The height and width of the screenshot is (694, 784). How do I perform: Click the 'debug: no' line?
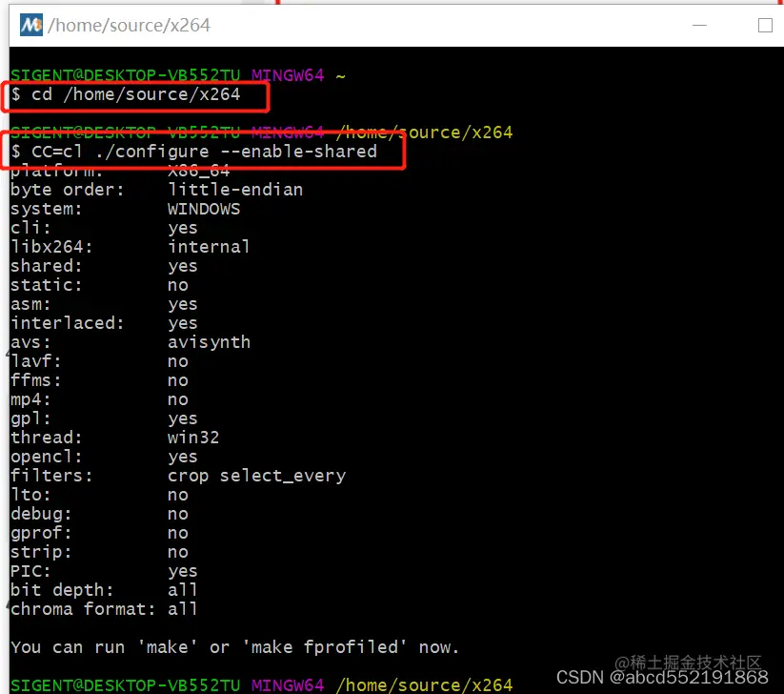click(x=99, y=514)
